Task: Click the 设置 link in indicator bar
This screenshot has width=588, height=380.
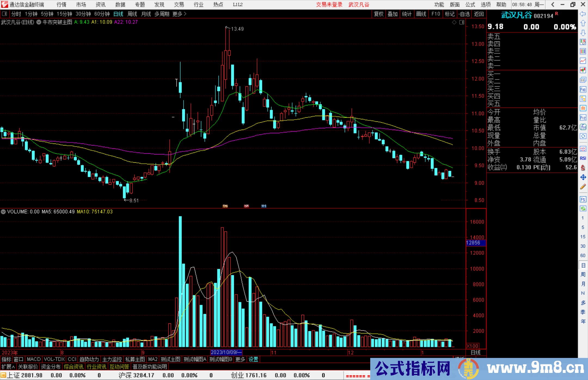Action: pos(253,359)
